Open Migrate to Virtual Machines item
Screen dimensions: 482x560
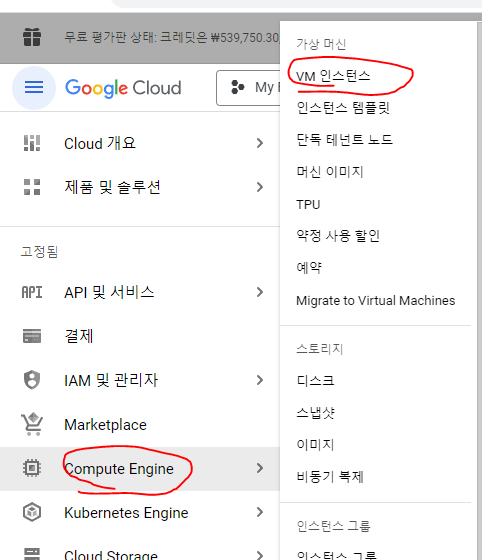pos(376,301)
